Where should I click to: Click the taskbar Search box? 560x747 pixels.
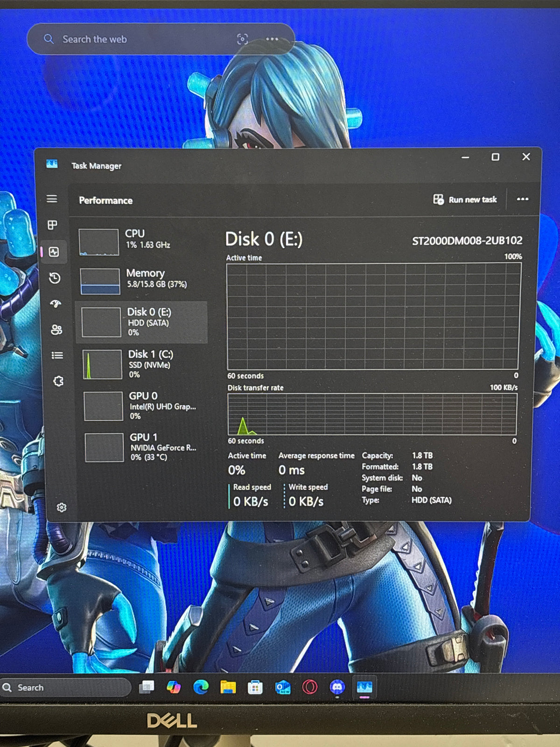(65, 687)
